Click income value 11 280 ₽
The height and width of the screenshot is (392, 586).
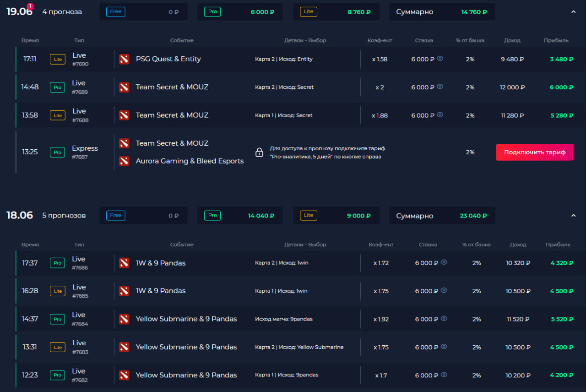[513, 115]
